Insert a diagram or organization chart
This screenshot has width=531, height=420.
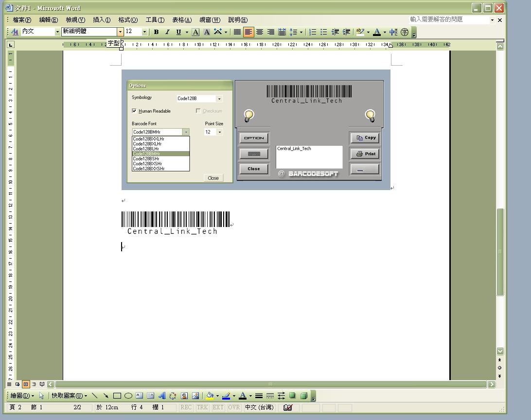173,396
